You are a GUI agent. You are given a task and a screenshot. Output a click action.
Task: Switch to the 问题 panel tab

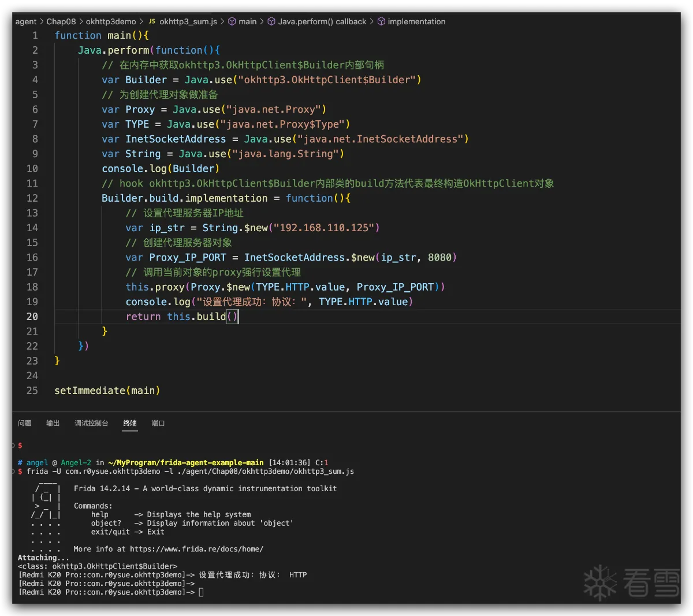[25, 423]
